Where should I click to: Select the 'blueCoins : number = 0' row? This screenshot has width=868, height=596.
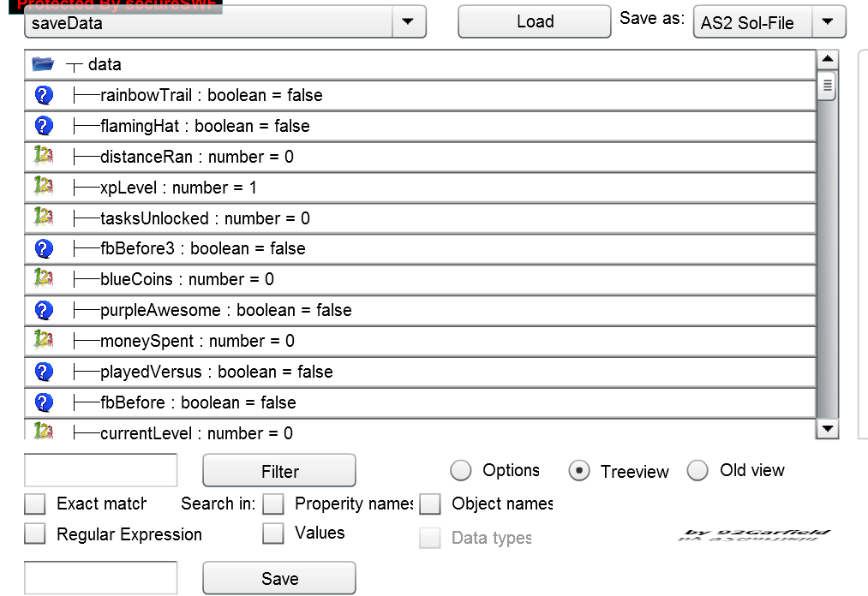click(x=420, y=279)
